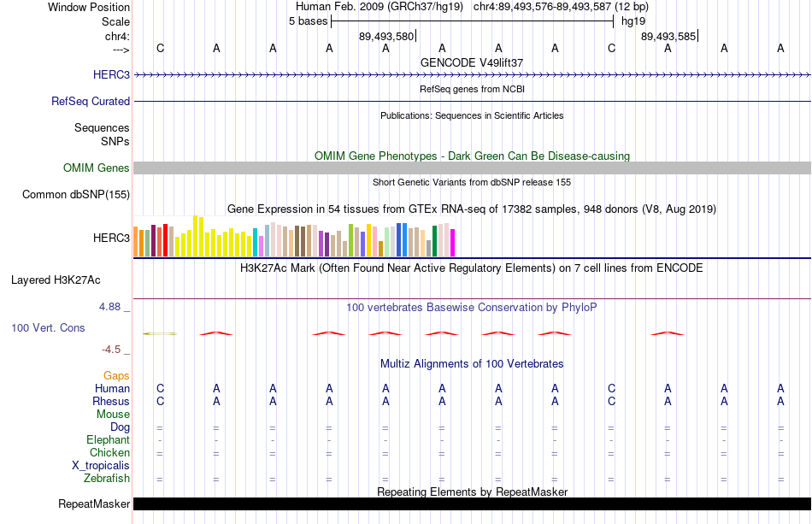
Task: Select the OMIM Genes gray bar
Action: [x=473, y=168]
